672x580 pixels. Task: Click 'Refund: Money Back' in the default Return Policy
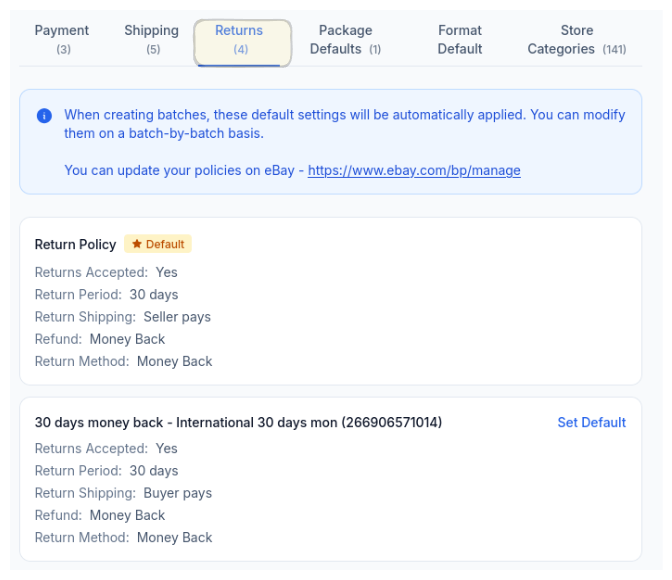(x=100, y=339)
